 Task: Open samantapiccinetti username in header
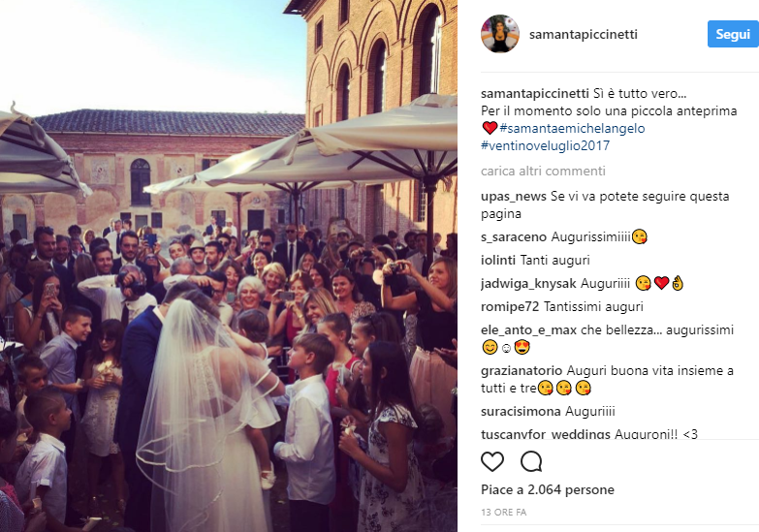coord(584,34)
